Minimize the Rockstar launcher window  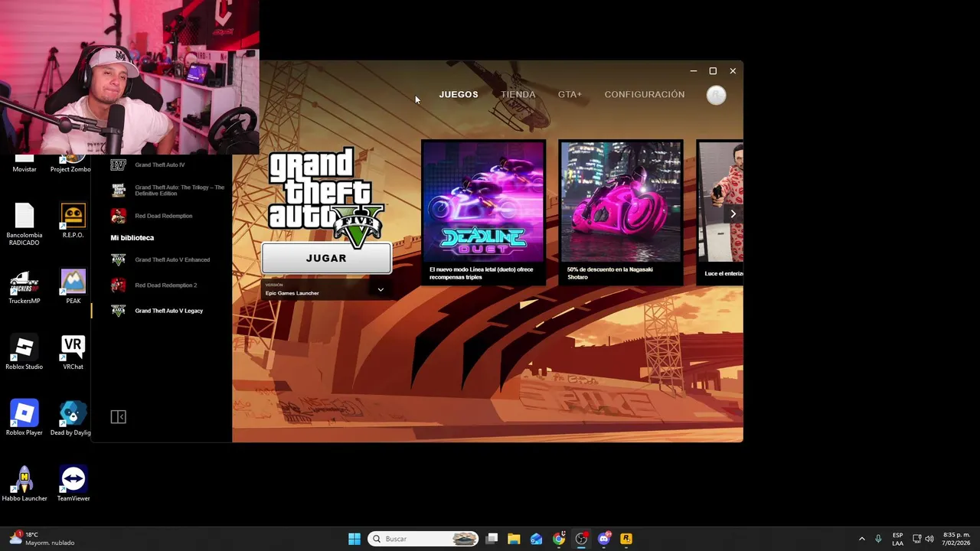click(x=693, y=71)
